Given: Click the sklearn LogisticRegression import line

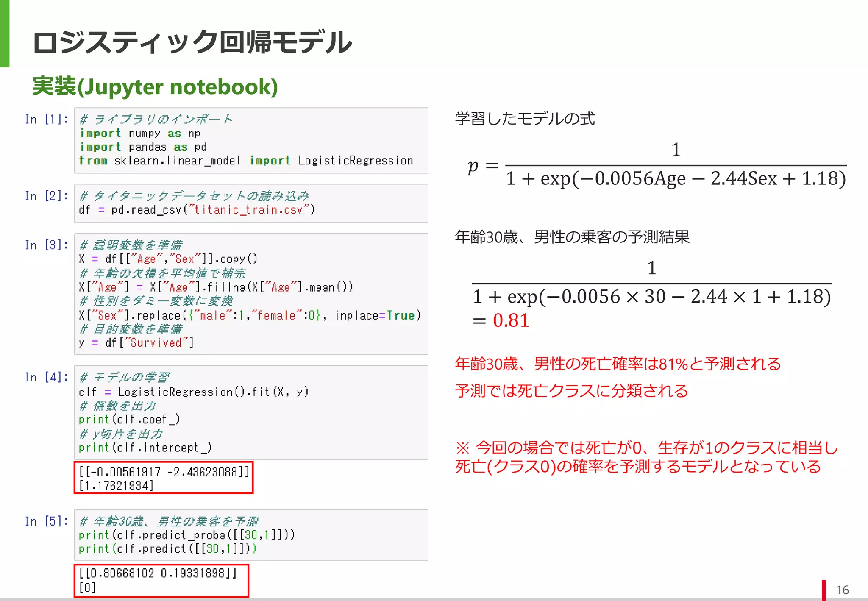Looking at the screenshot, I should [246, 161].
